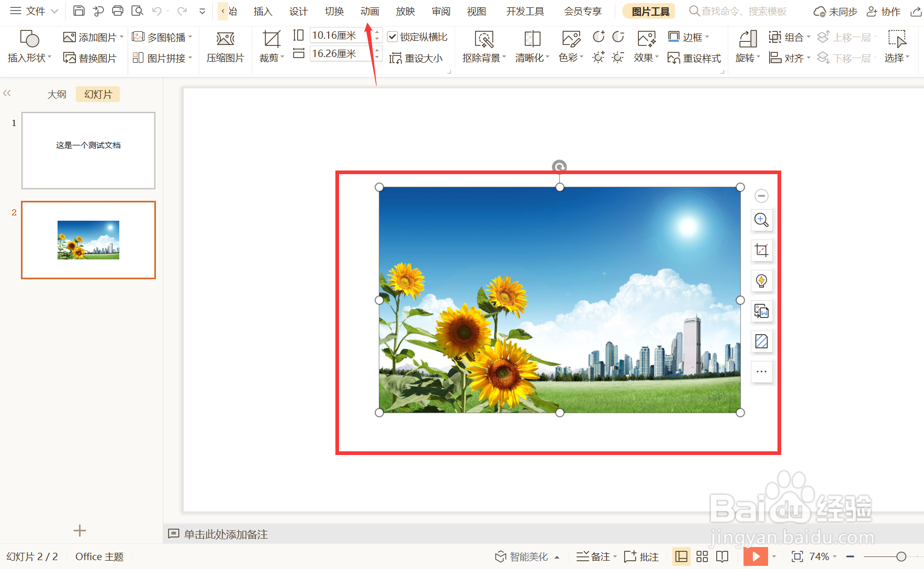Click the 协作 collaborate button
The height and width of the screenshot is (569, 924).
[884, 11]
